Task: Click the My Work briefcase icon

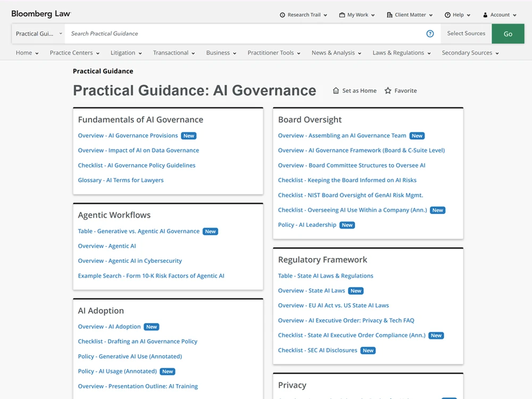Action: (x=342, y=15)
